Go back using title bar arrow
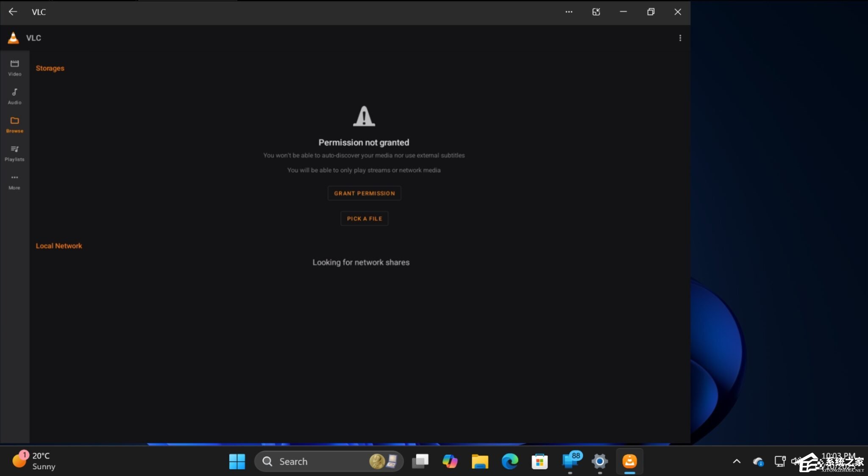Viewport: 868px width, 476px height. pos(13,12)
